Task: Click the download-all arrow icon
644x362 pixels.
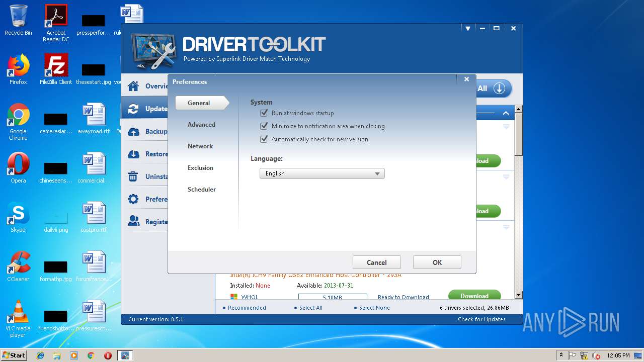Action: [x=499, y=88]
